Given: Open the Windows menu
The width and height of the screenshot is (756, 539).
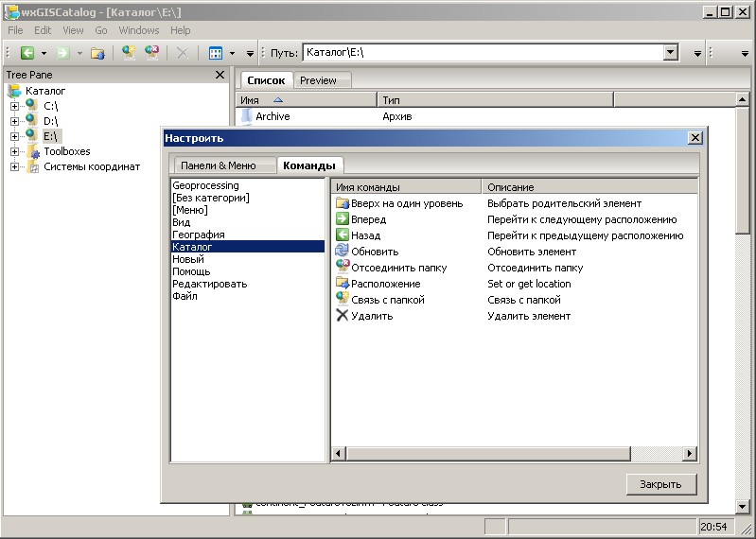Looking at the screenshot, I should click(139, 30).
